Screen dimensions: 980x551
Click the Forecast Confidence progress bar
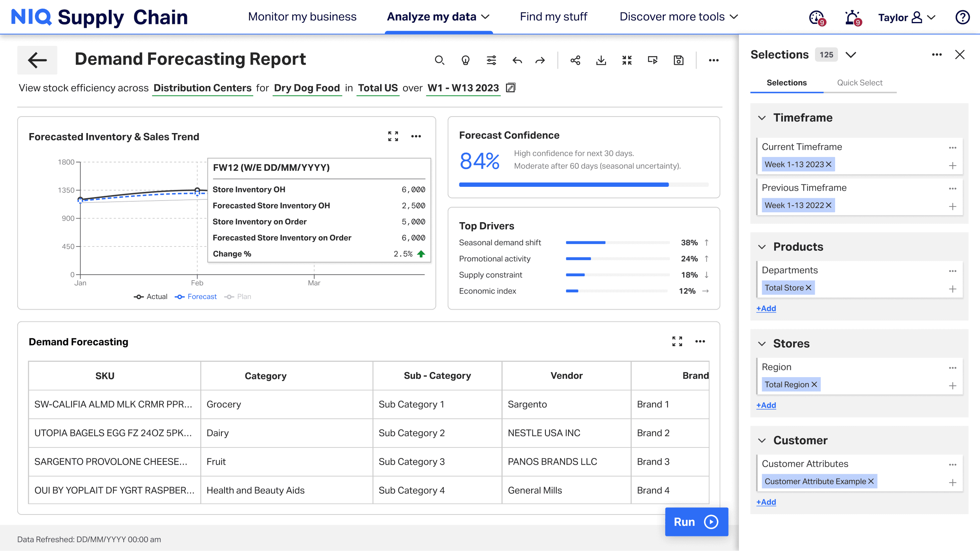tap(583, 184)
